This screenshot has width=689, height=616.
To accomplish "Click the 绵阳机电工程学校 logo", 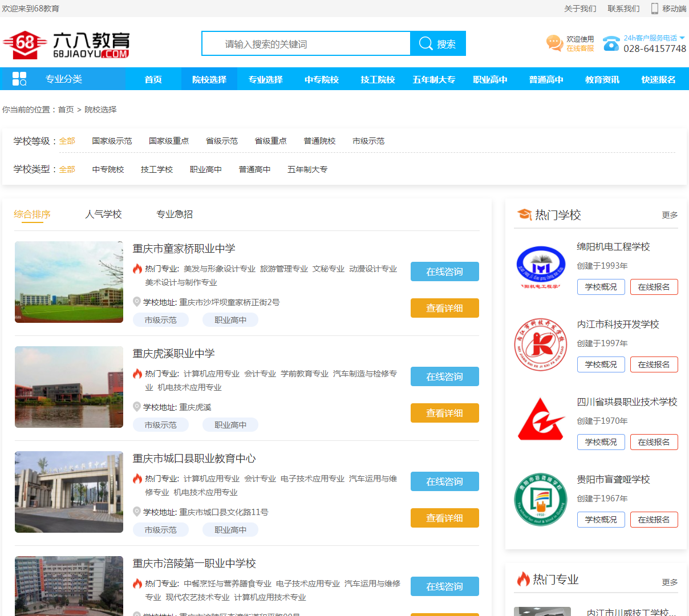I will click(540, 267).
